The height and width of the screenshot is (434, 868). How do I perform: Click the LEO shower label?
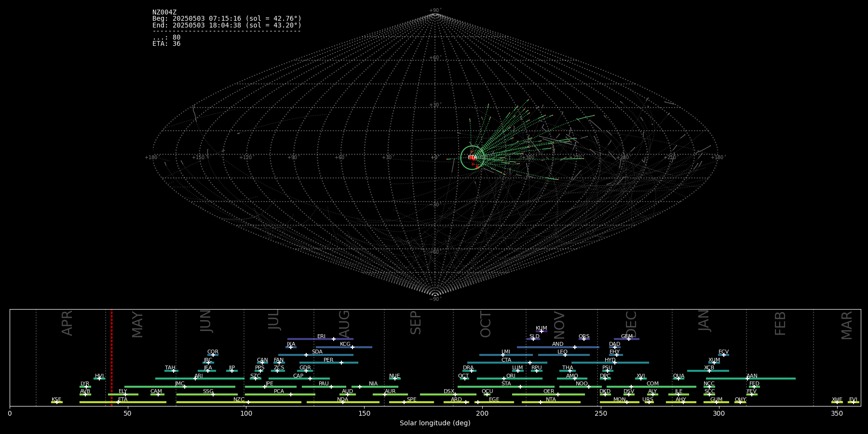[x=562, y=352]
